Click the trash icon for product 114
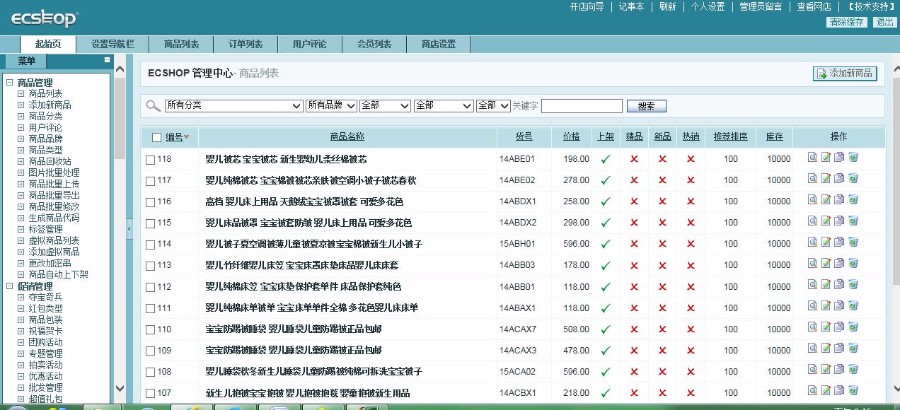Viewport: 900px width, 410px height. pos(853,242)
